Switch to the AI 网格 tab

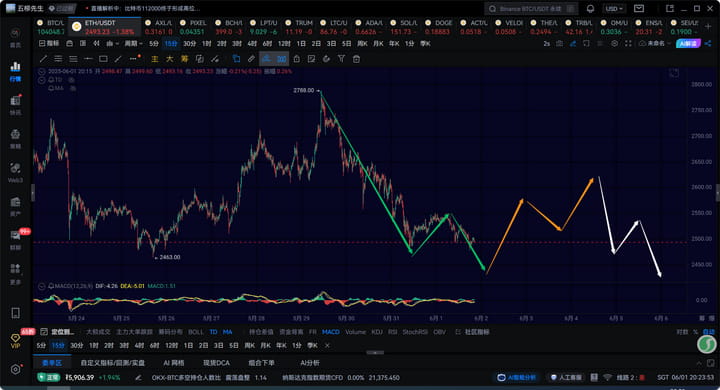pyautogui.click(x=174, y=363)
